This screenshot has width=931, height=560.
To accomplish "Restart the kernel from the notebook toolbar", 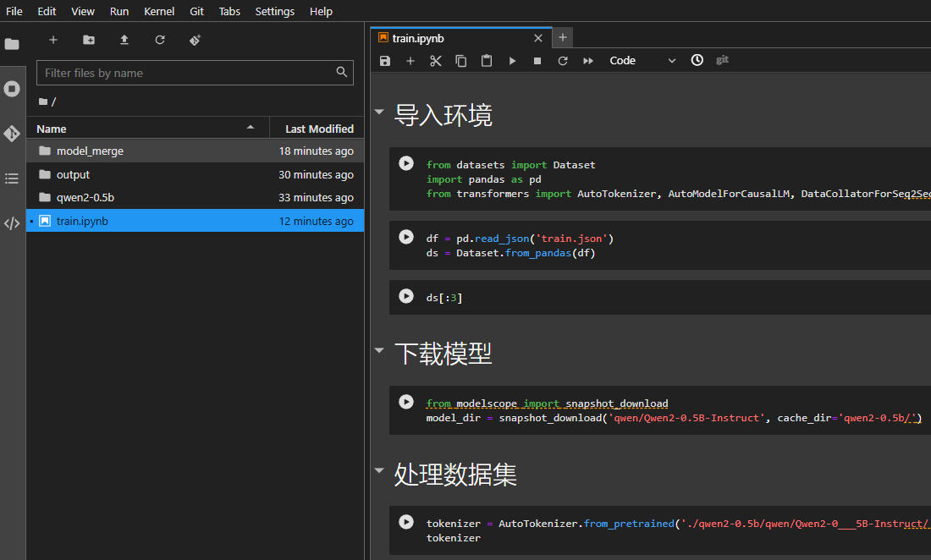I will click(x=563, y=61).
